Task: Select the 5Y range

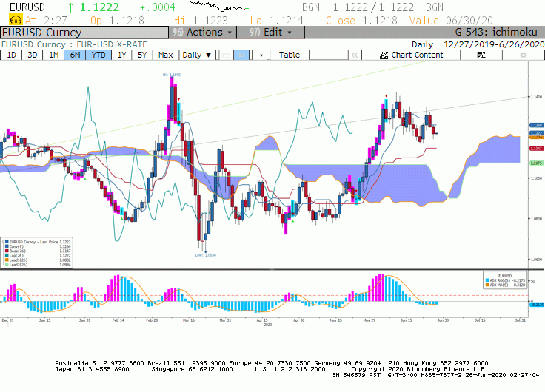Action: coord(142,55)
